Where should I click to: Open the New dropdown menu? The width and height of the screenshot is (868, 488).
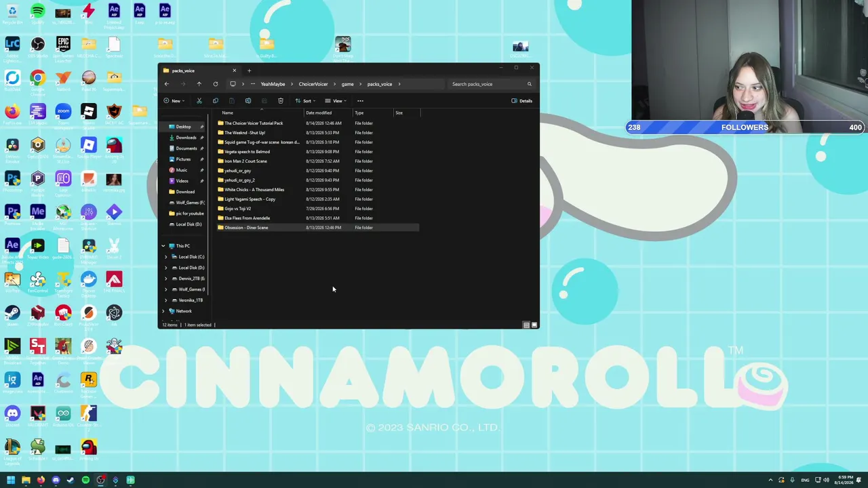tap(174, 101)
